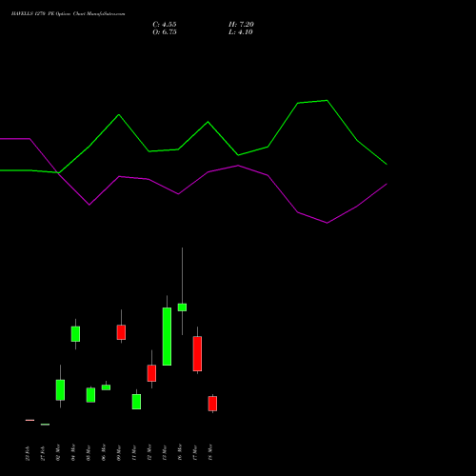Click the high value H: 7.20
The width and height of the screenshot is (476, 476).
pos(241,25)
